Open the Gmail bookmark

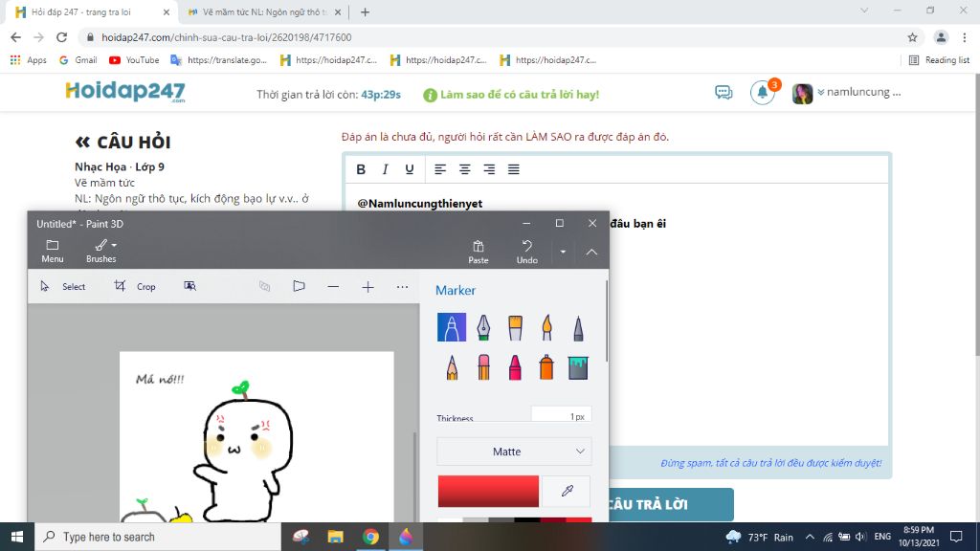click(78, 60)
